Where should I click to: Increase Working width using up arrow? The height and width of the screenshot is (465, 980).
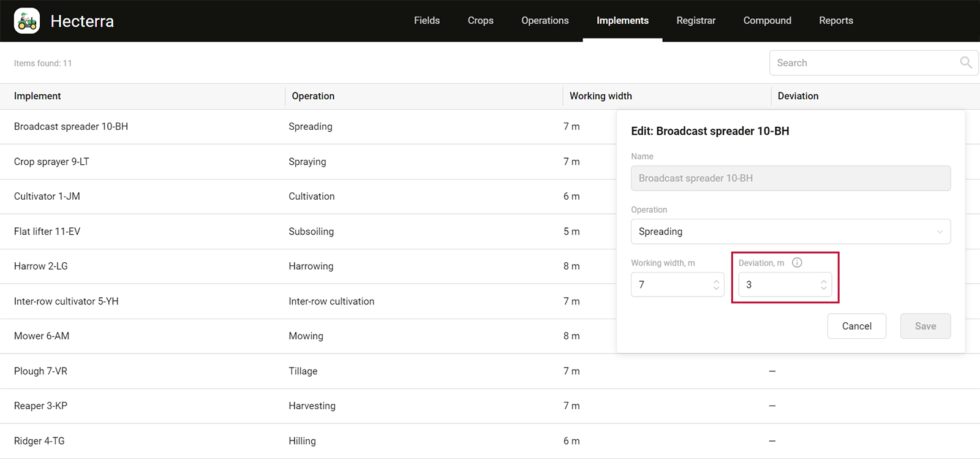pyautogui.click(x=716, y=281)
